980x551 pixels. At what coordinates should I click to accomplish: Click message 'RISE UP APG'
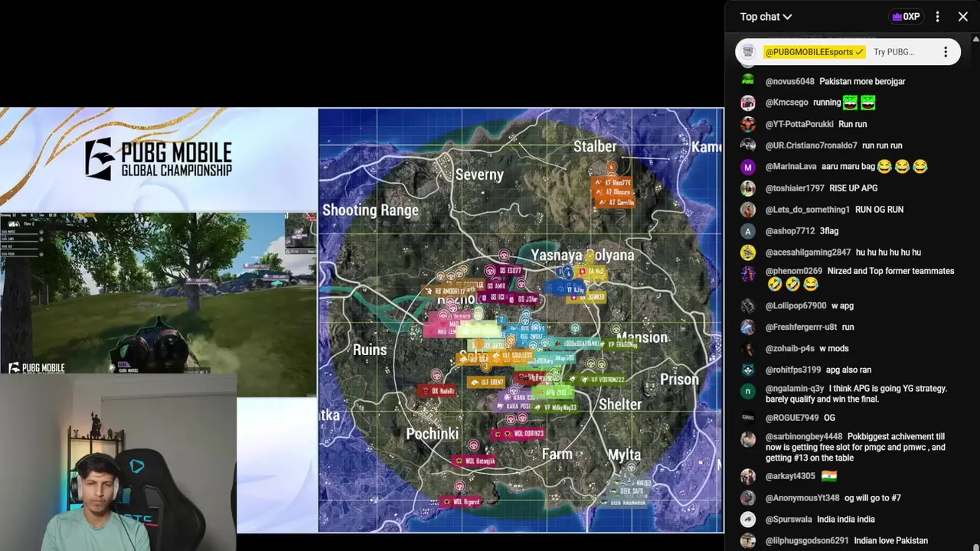[x=853, y=188]
